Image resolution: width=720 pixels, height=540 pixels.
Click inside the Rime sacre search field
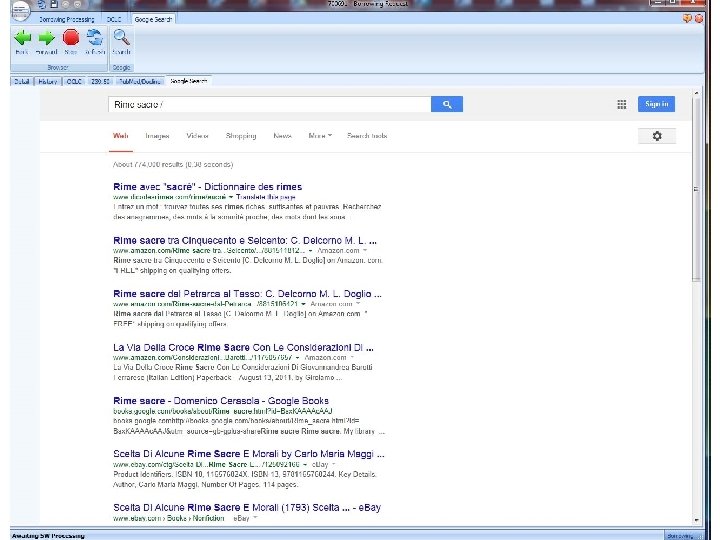point(270,104)
